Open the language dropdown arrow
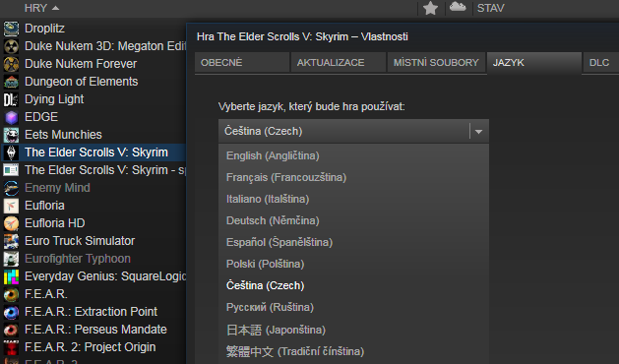Image resolution: width=619 pixels, height=364 pixels. [479, 132]
